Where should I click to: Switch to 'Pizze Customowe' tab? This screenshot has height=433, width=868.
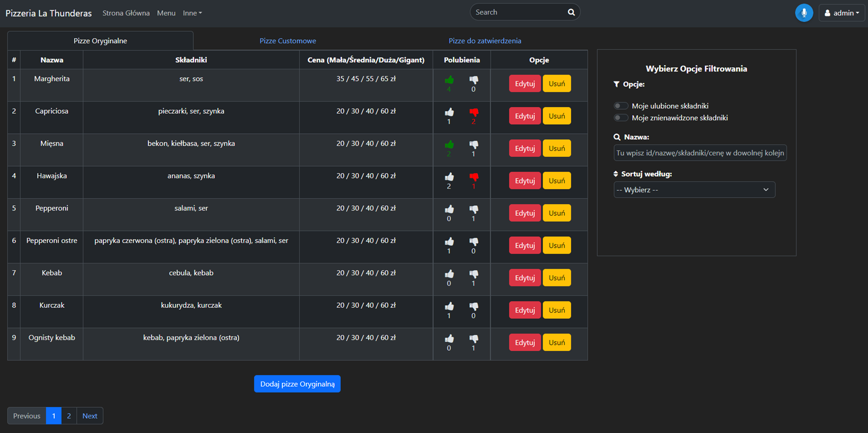tap(288, 41)
